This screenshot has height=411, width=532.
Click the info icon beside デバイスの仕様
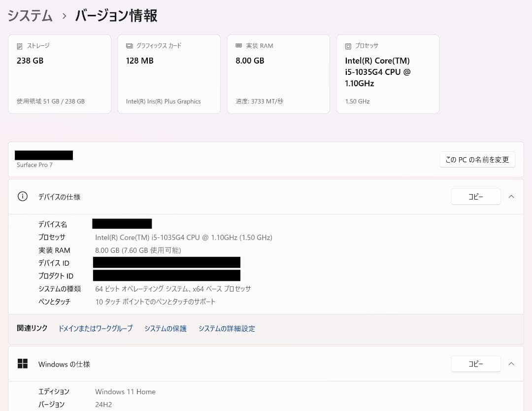tap(22, 196)
